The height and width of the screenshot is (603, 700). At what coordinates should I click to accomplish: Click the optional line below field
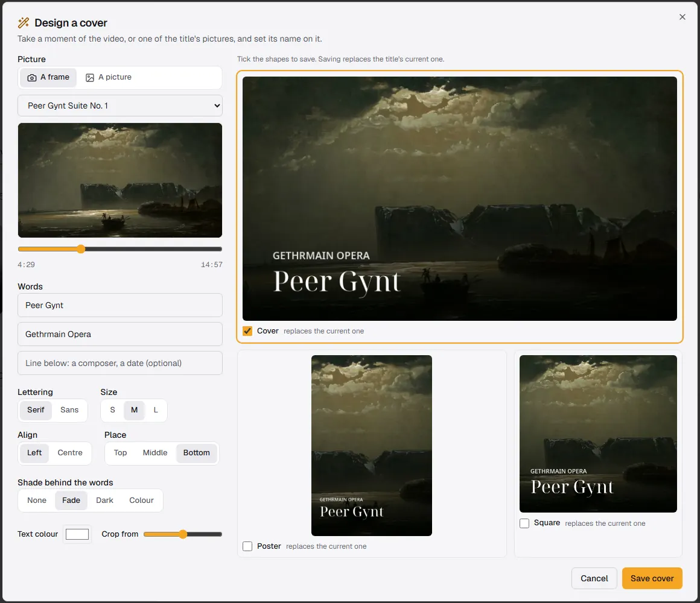click(x=120, y=363)
